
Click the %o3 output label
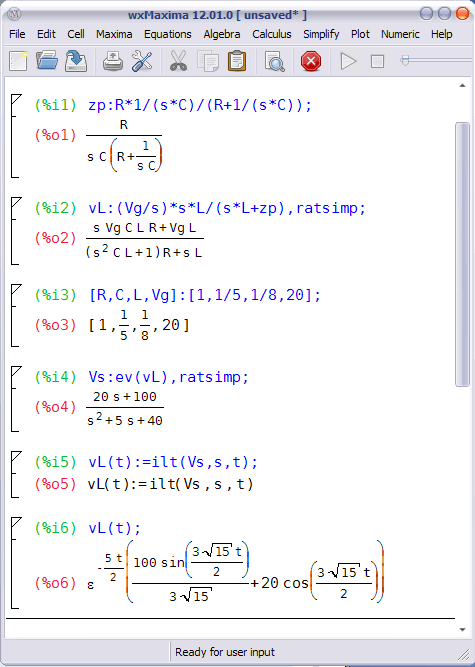click(55, 325)
